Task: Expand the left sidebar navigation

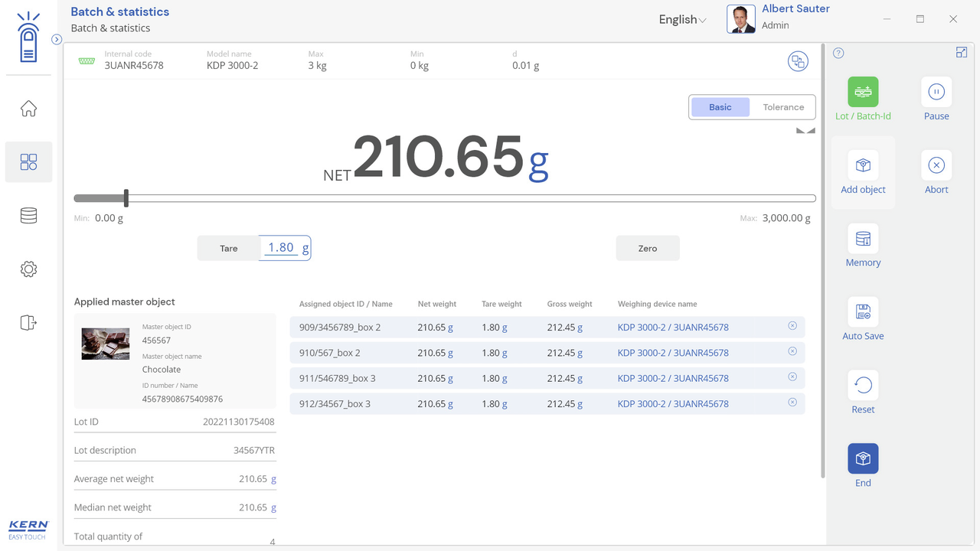Action: [x=57, y=40]
